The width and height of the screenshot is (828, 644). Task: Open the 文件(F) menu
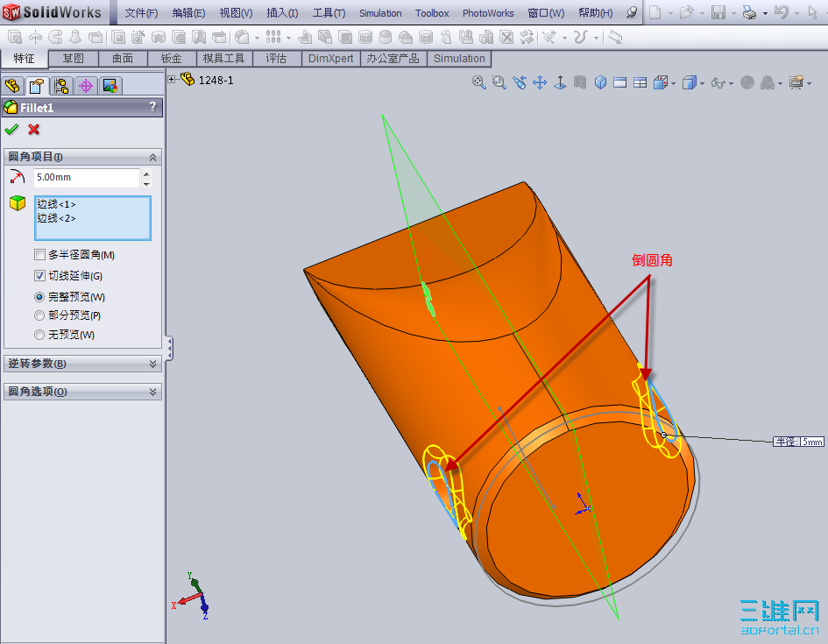coord(142,13)
